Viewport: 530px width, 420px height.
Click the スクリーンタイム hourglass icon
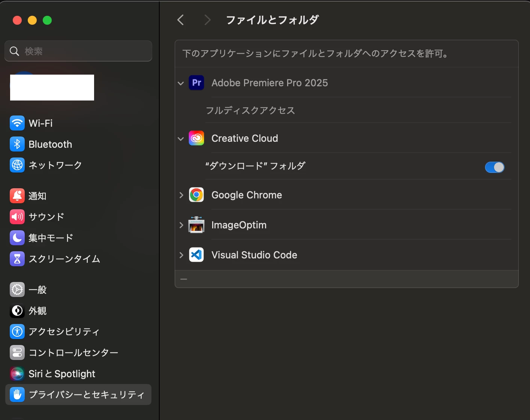(x=17, y=259)
